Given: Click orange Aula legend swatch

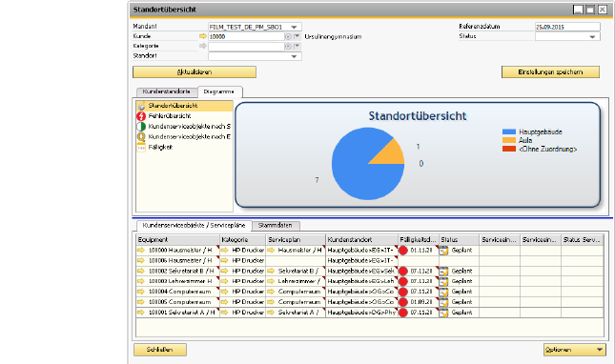Looking at the screenshot, I should (509, 140).
